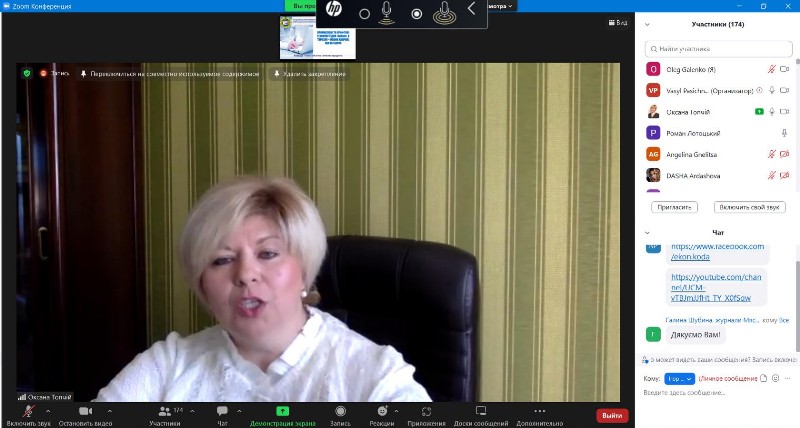Click green screen-share status bar at top
Screen dimensions: 800x428
coord(301,6)
